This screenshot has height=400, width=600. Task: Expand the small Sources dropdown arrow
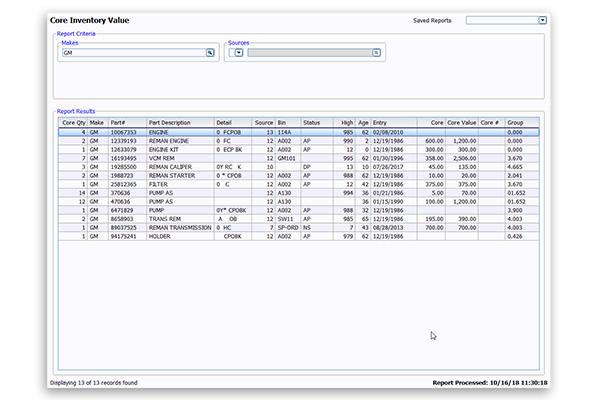pos(239,53)
